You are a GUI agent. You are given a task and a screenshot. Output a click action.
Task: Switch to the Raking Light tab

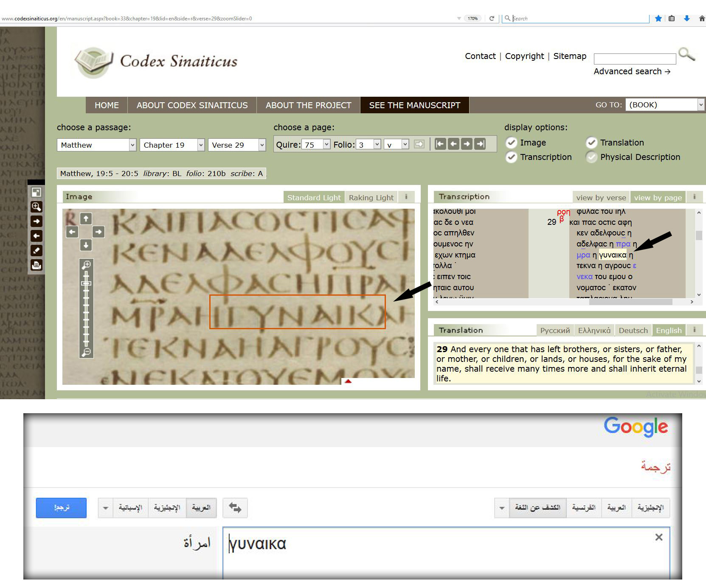coord(371,197)
